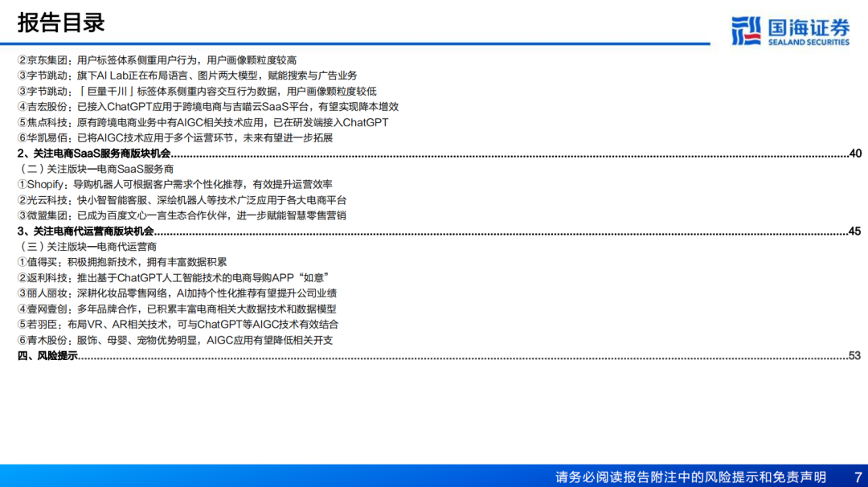This screenshot has height=487, width=868.
Task: Select the ④壹网壹创 line
Action: [x=177, y=309]
